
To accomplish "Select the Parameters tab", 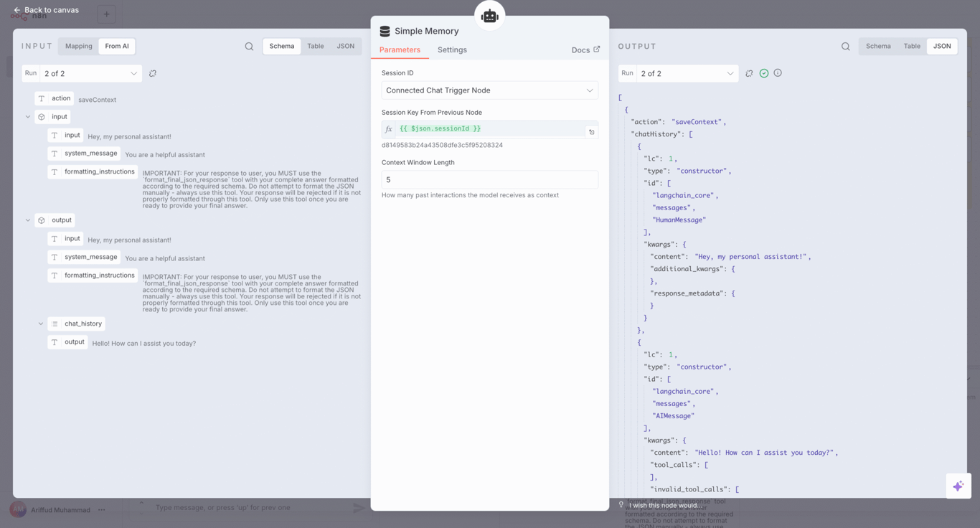I will pyautogui.click(x=400, y=50).
